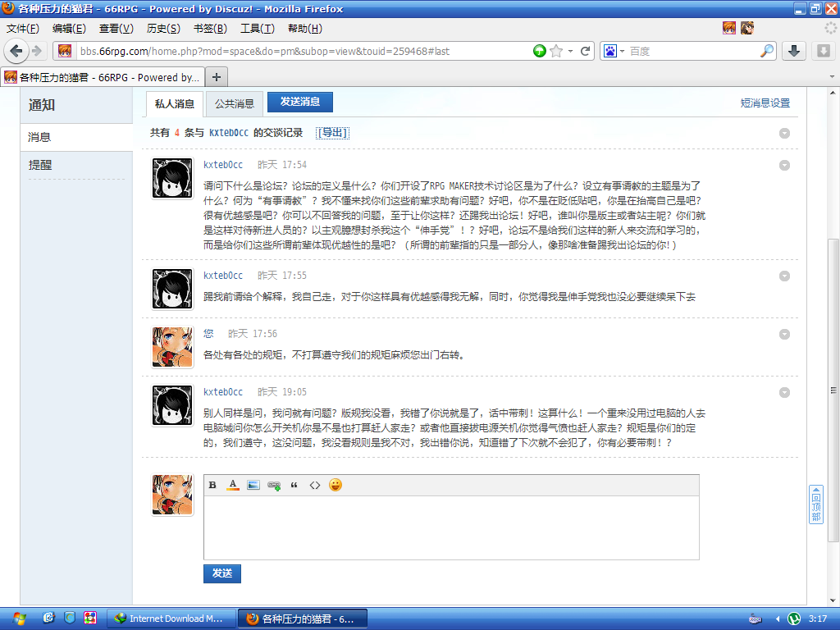
Task: Click the [导出] export link
Action: (x=333, y=133)
